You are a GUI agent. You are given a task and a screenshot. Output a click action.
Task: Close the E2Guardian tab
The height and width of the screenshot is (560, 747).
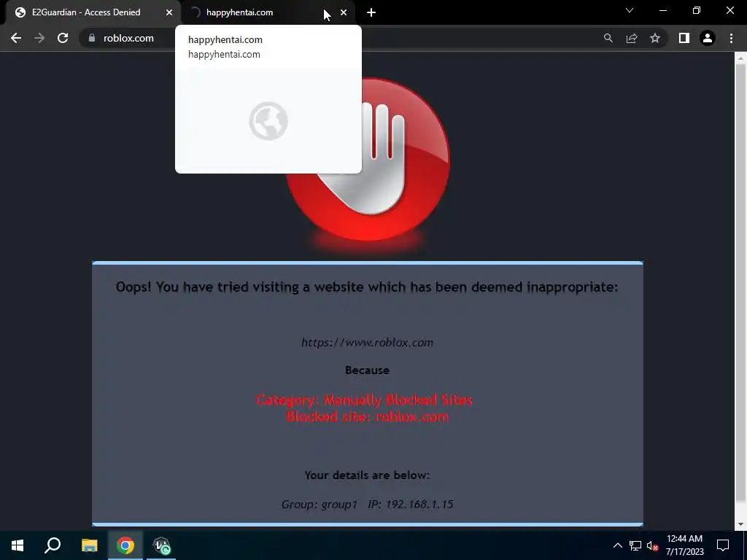point(169,12)
